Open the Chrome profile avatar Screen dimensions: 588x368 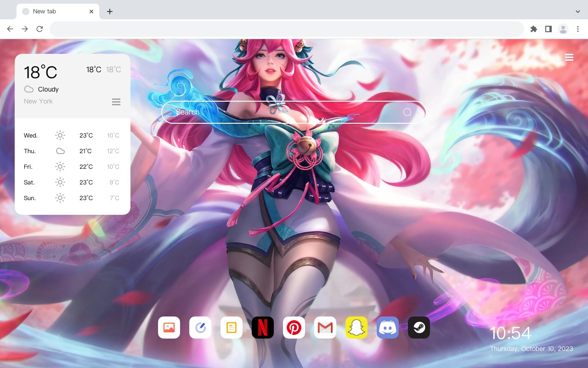(563, 29)
